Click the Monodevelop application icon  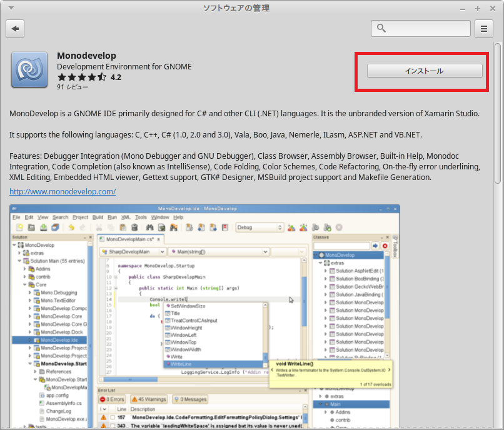29,70
